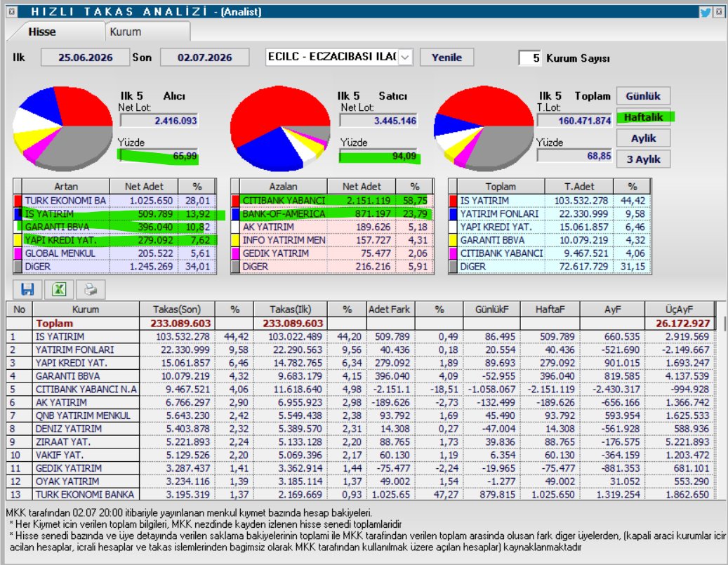
Task: Select the INFO YATIRIM MEN row
Action: pos(332,240)
